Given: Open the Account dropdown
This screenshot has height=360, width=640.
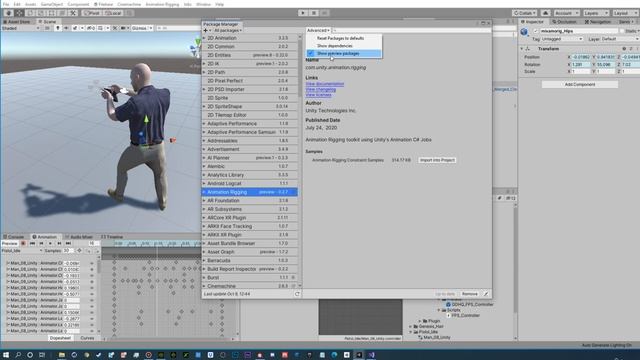Looking at the screenshot, I should coord(567,13).
